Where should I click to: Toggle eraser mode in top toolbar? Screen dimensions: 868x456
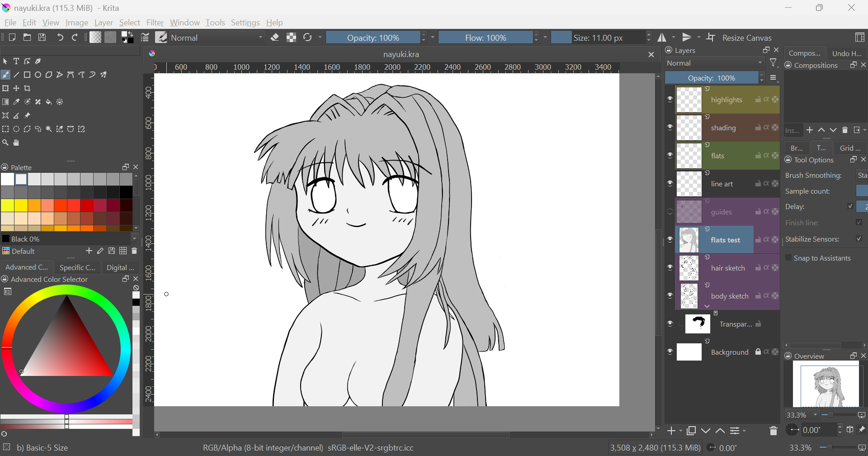tap(275, 38)
